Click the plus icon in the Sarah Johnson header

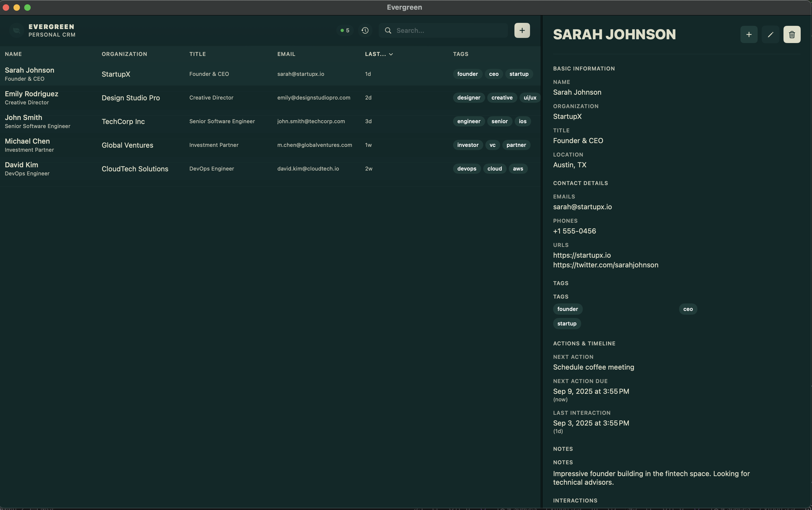[749, 34]
